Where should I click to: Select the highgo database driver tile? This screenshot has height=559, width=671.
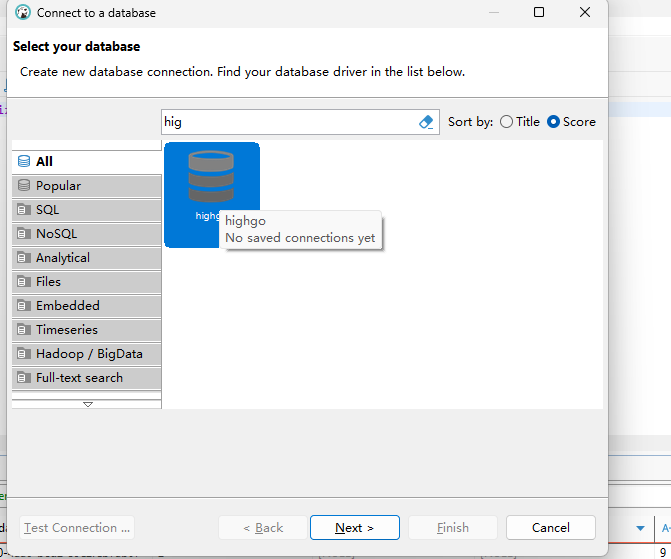coord(211,195)
